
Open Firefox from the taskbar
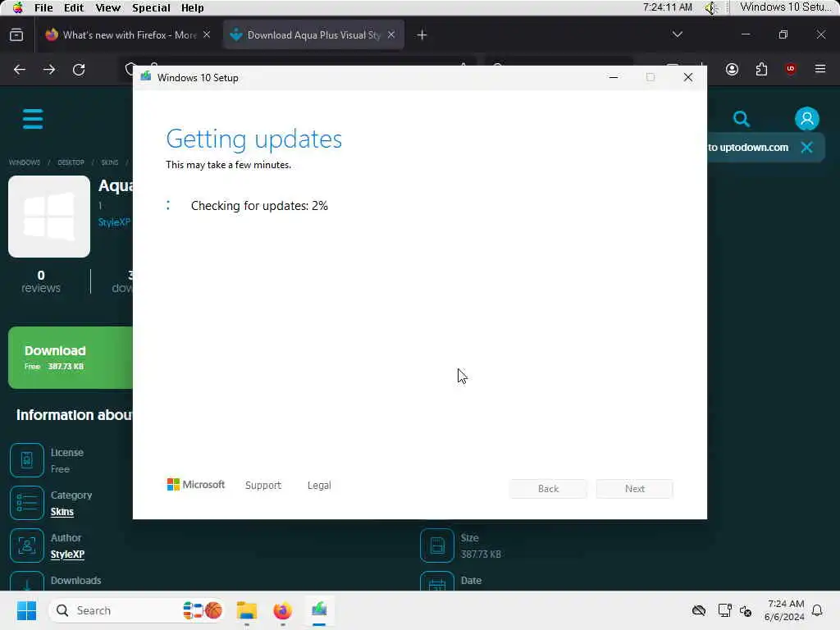(282, 610)
